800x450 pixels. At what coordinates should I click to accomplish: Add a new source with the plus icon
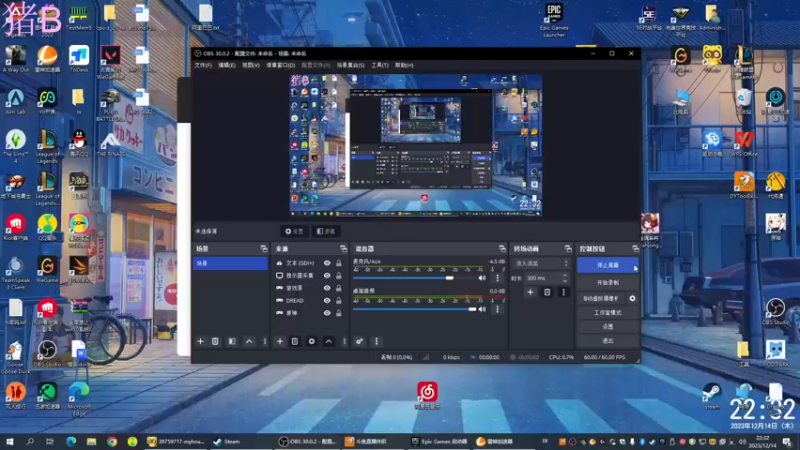(x=280, y=341)
